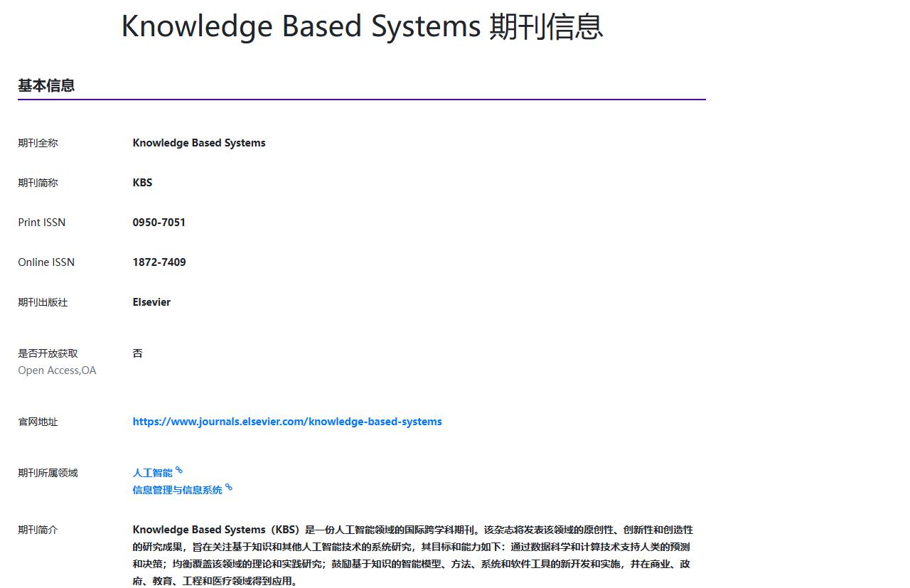Select the abbreviation value KBS
This screenshot has height=588, width=910.
coord(142,183)
